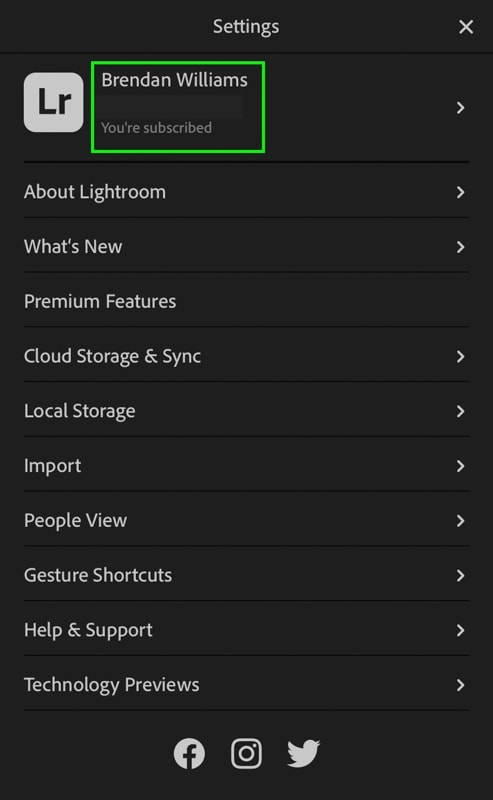Expand the Cloud Storage & Sync chevron
The image size is (493, 800).
[x=460, y=357]
